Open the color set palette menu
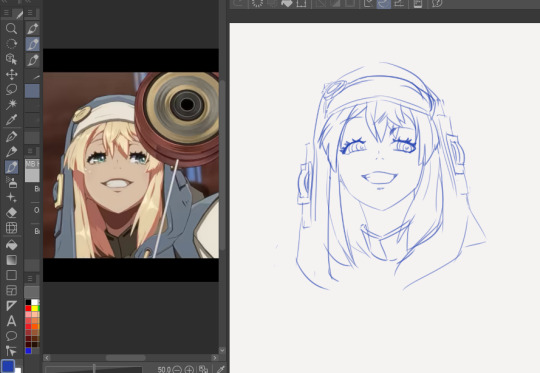 click(30, 278)
